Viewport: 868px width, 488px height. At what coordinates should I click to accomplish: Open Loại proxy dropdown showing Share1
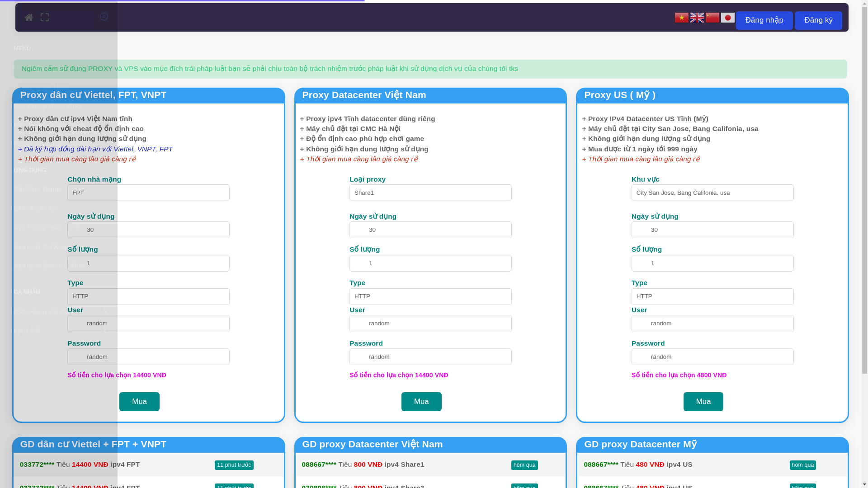[430, 192]
